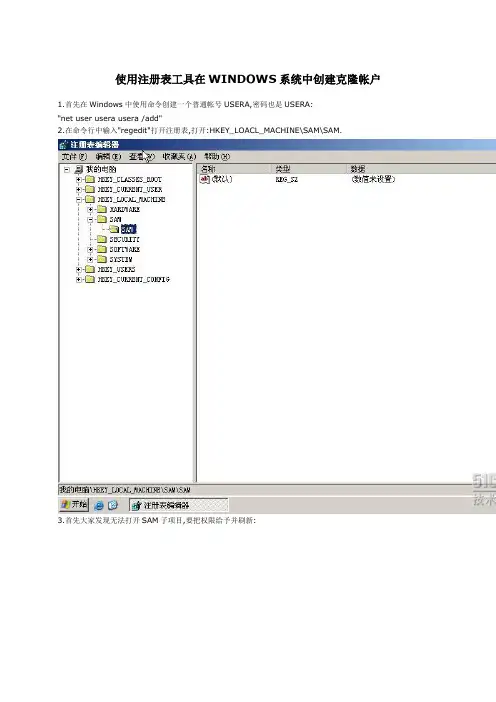The width and height of the screenshot is (496, 702).
Task: Select the SECURITY key label
Action: click(x=124, y=240)
